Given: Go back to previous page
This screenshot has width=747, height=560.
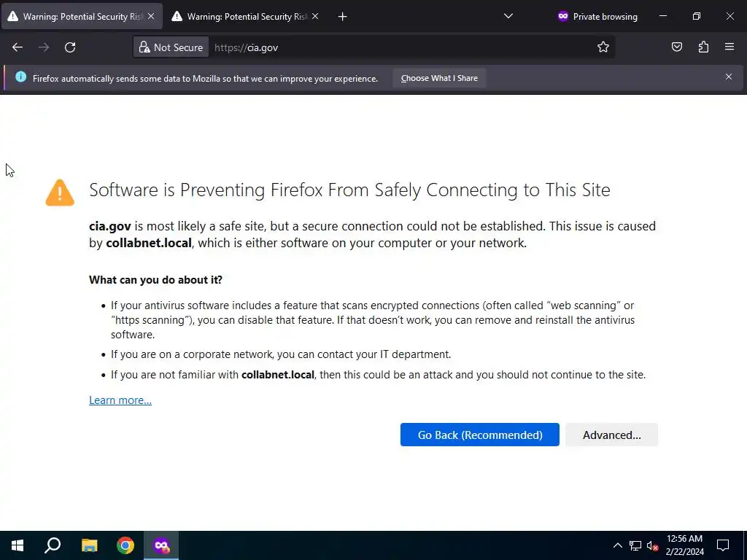Looking at the screenshot, I should [x=18, y=47].
